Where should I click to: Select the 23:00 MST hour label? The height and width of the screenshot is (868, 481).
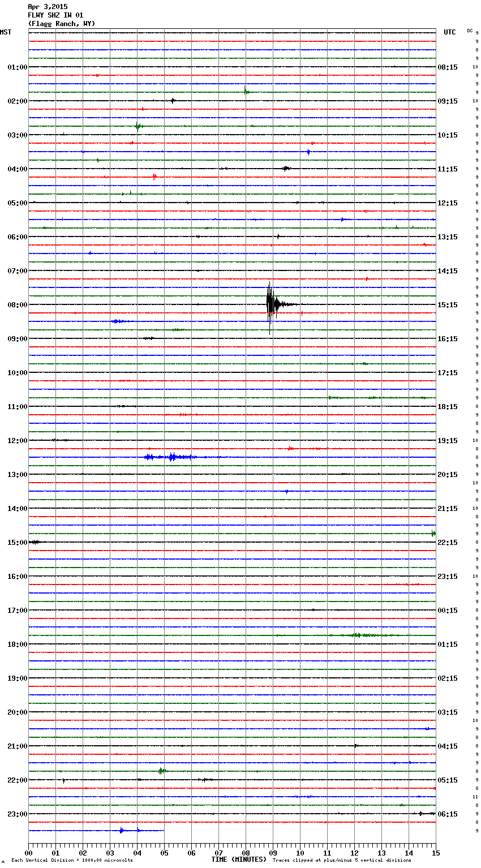18,814
